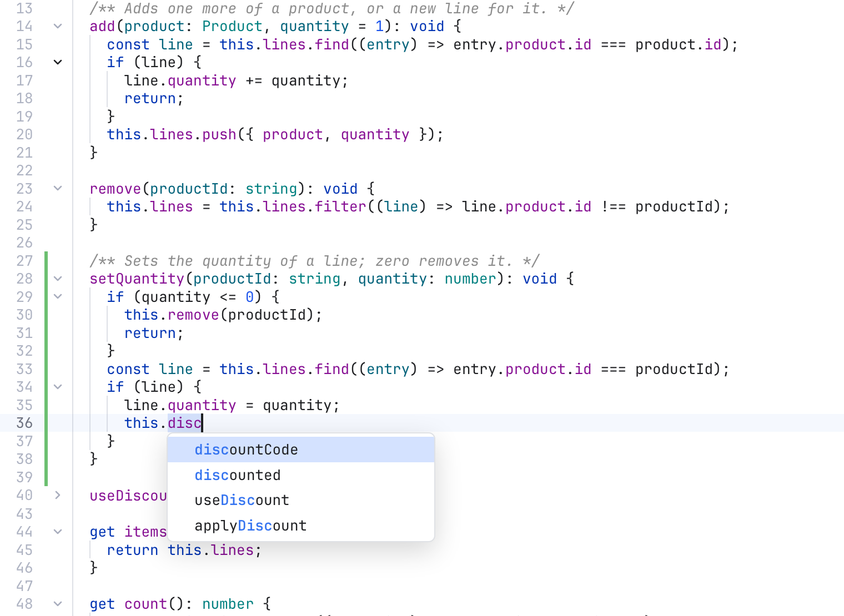Click 'this.remove' call on line 30
The image size is (844, 616).
(x=172, y=315)
